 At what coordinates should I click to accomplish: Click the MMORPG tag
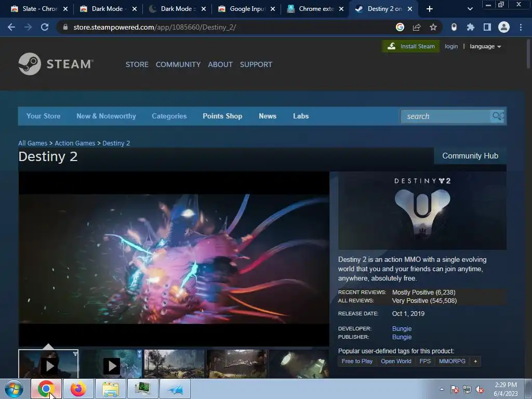point(453,362)
